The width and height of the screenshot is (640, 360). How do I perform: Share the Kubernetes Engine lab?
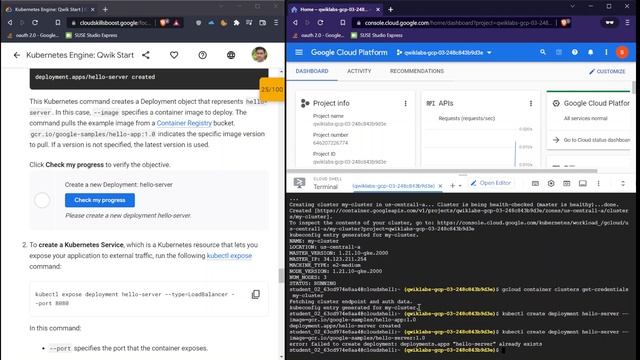[x=146, y=55]
